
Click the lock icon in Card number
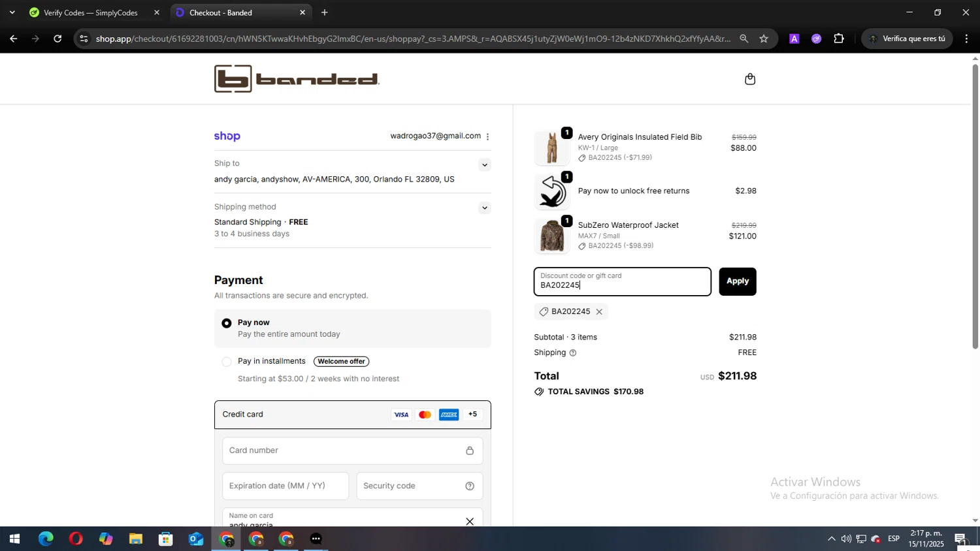[470, 450]
